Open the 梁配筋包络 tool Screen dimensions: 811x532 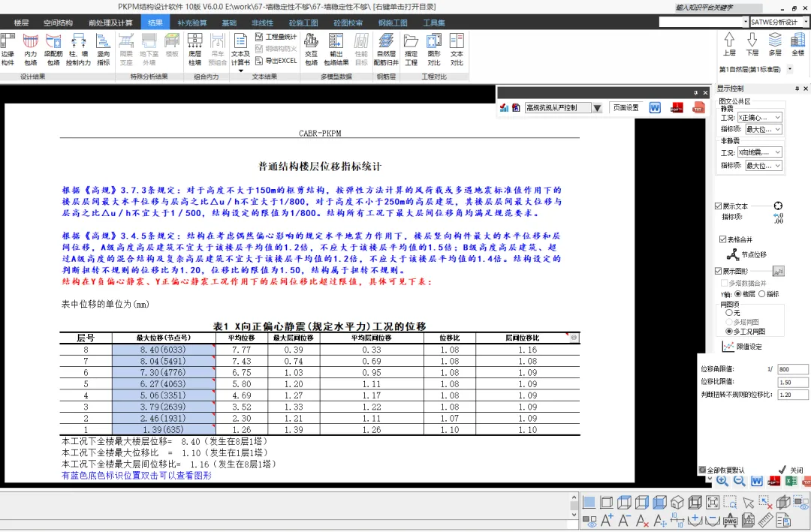point(53,49)
